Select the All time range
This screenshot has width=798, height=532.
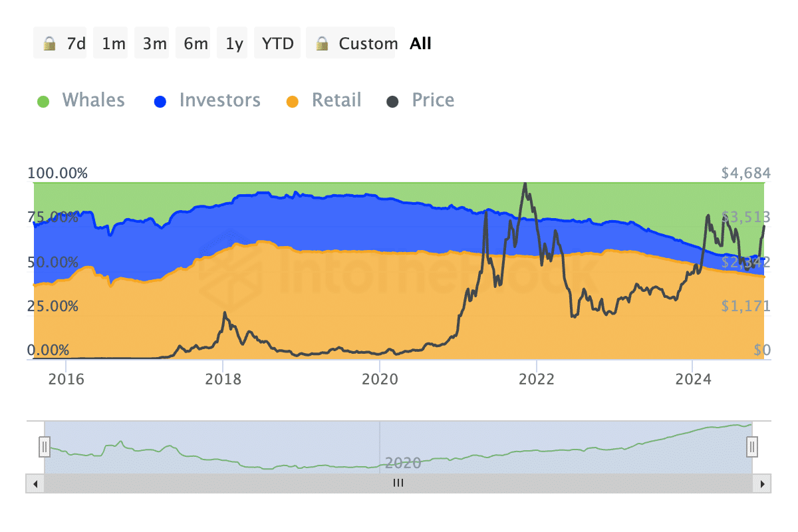click(x=420, y=43)
